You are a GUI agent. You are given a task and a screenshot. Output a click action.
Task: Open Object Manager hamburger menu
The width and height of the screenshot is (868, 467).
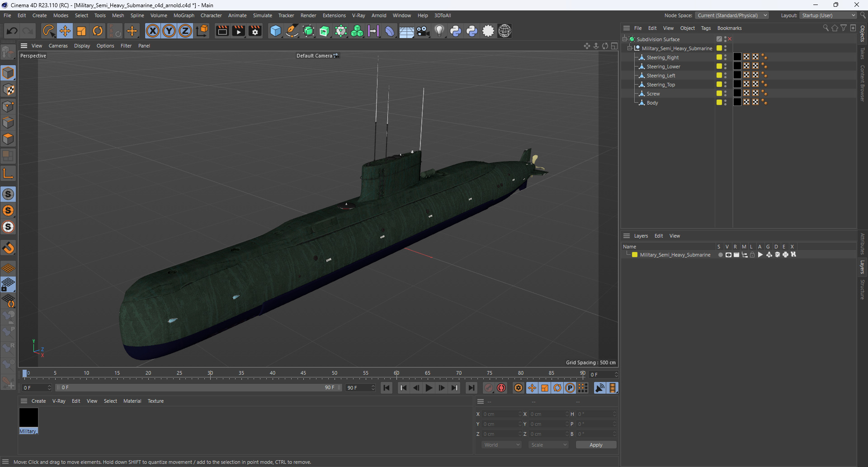pyautogui.click(x=626, y=28)
